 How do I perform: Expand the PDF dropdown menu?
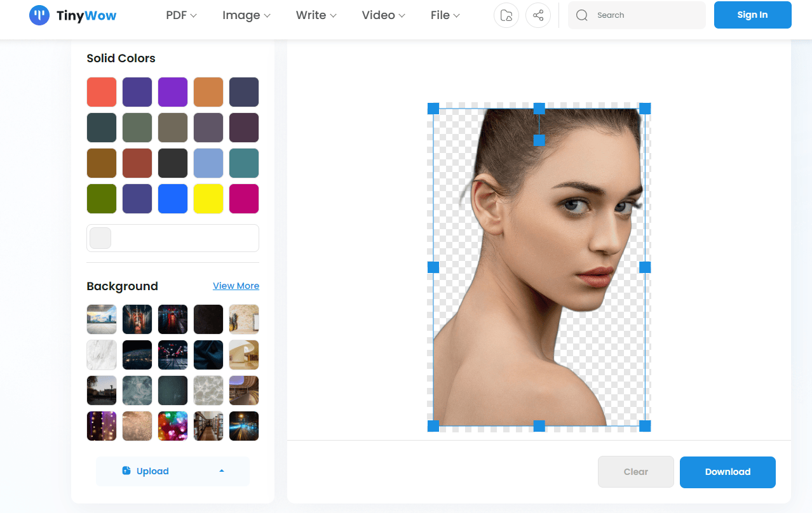181,15
